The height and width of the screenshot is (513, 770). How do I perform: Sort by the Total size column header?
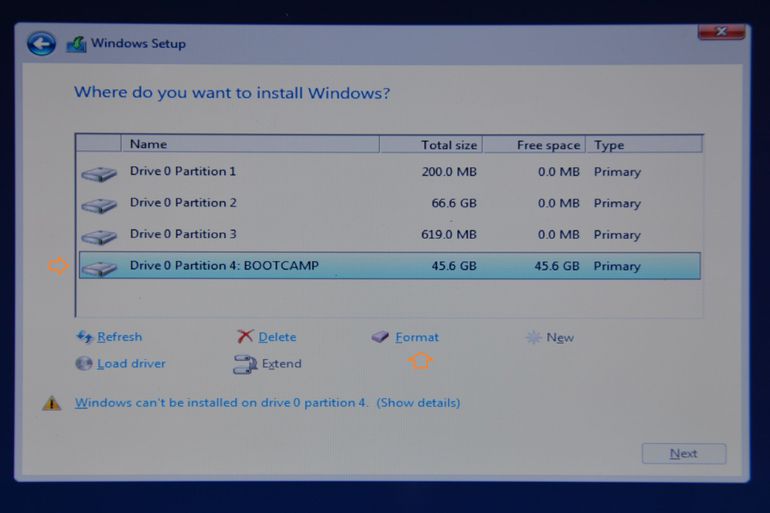431,145
